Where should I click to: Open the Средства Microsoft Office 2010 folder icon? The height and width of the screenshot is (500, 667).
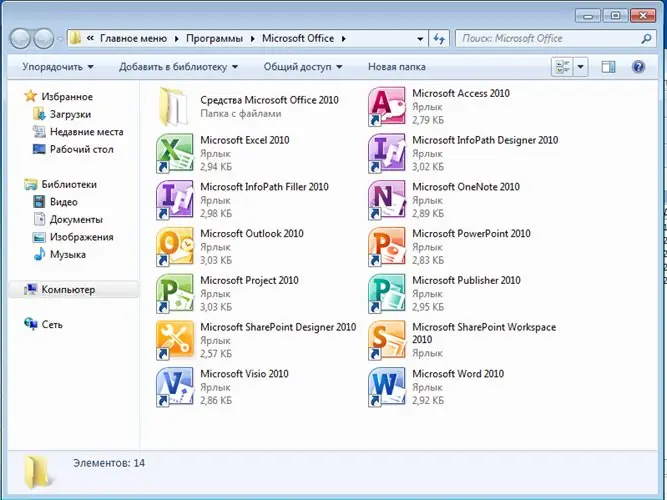pyautogui.click(x=174, y=106)
